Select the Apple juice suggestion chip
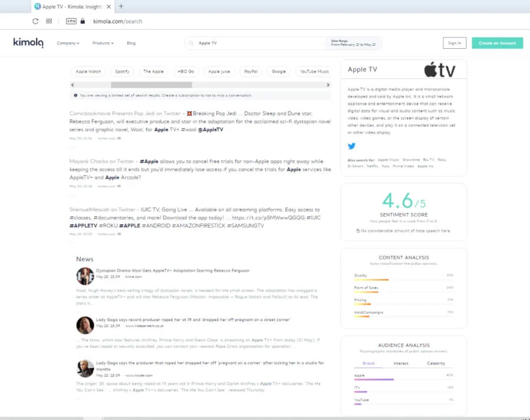Screen dimensions: 530x420 point(219,72)
